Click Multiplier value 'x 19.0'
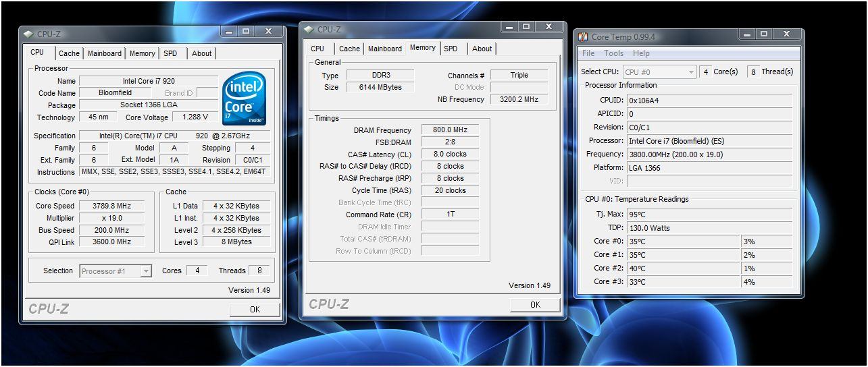This screenshot has width=868, height=367. [111, 218]
